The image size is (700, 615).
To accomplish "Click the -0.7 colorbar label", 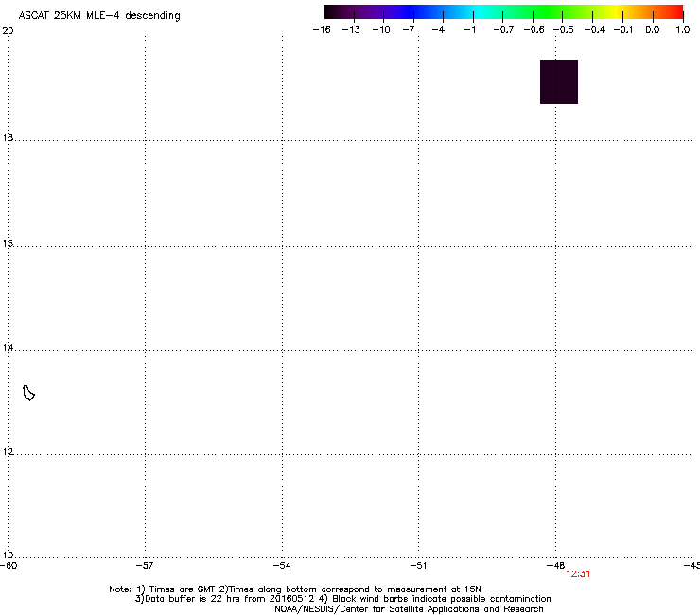I will (x=503, y=30).
